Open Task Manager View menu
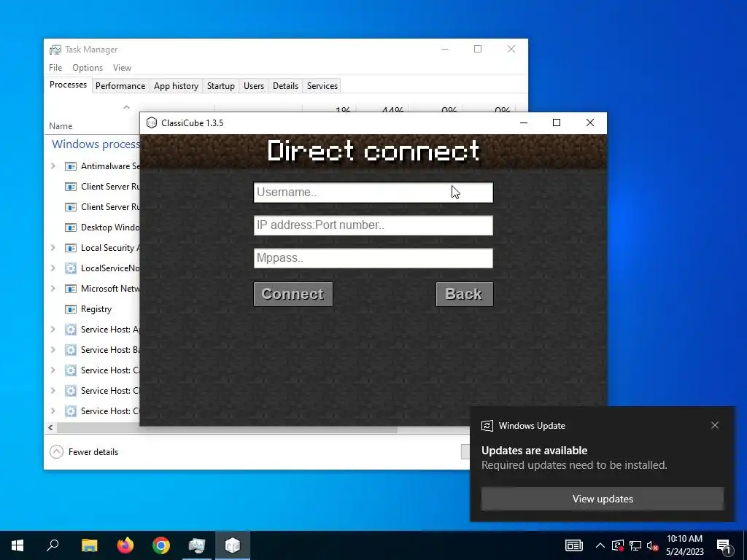 pyautogui.click(x=122, y=68)
